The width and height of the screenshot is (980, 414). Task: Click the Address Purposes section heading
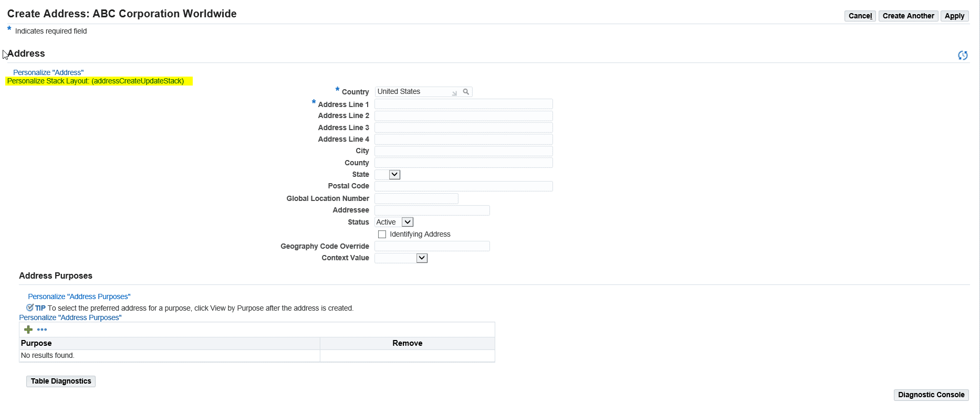[56, 276]
